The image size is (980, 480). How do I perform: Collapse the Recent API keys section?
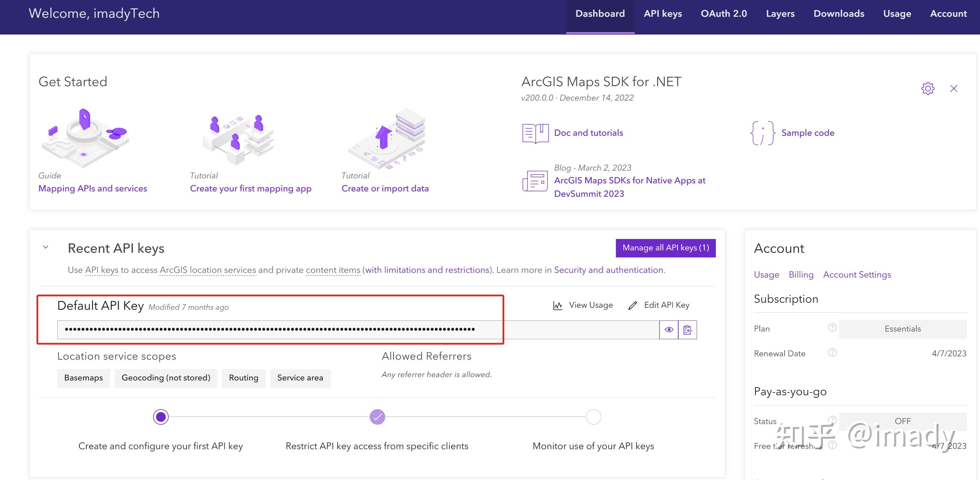(46, 247)
